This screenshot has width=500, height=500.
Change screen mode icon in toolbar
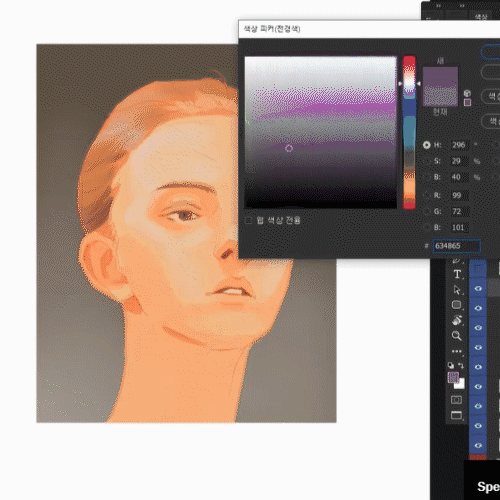tap(456, 415)
